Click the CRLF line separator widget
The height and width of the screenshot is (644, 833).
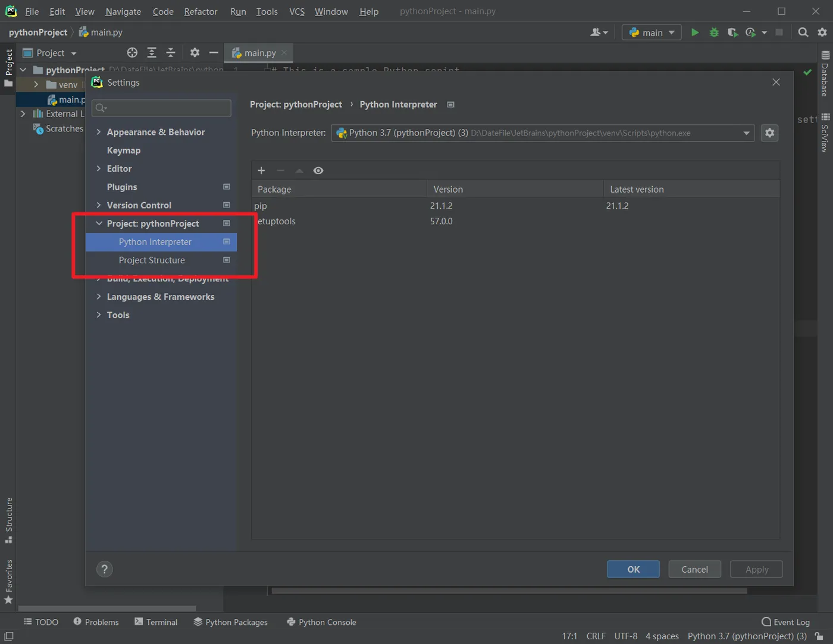(596, 636)
